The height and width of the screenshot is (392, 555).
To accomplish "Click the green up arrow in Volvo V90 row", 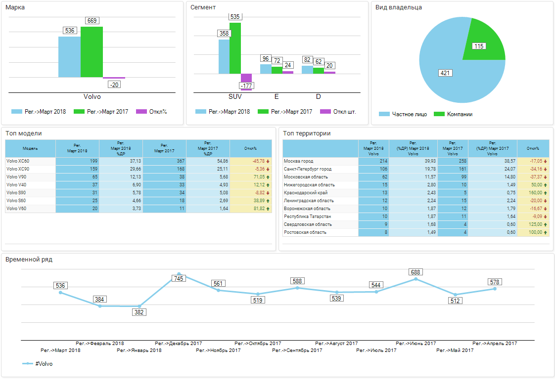I will pyautogui.click(x=268, y=177).
